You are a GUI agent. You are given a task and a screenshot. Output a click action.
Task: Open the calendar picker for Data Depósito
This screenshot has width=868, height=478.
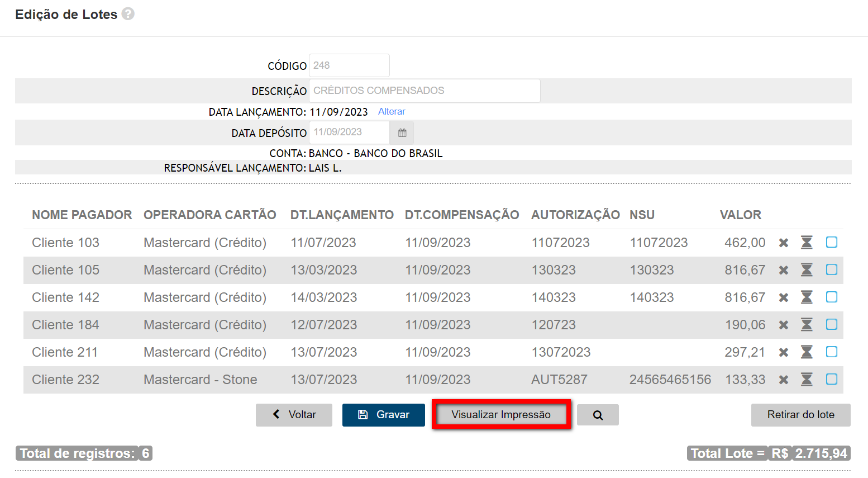402,133
